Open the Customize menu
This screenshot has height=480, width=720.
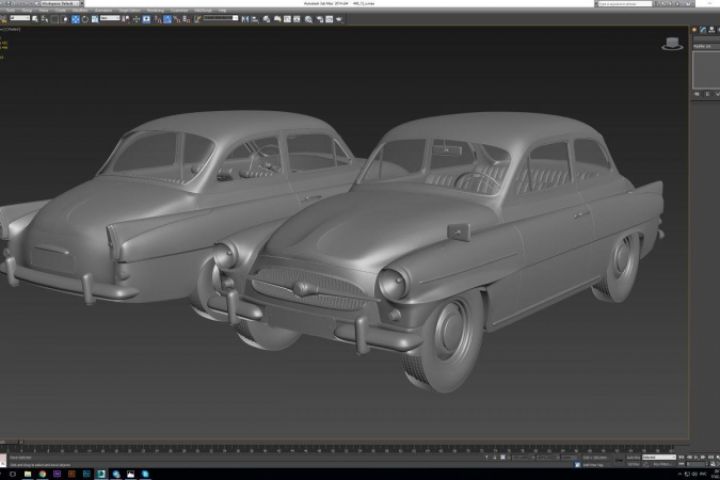pyautogui.click(x=179, y=11)
